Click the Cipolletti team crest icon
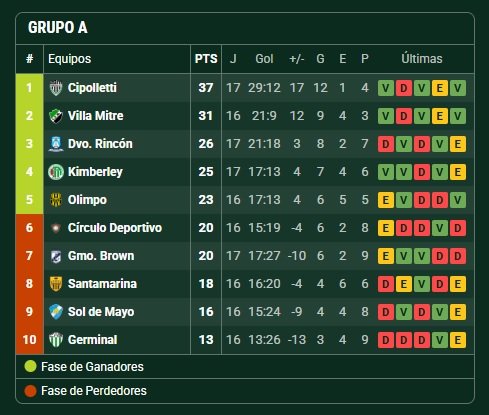489x415 pixels. 56,88
